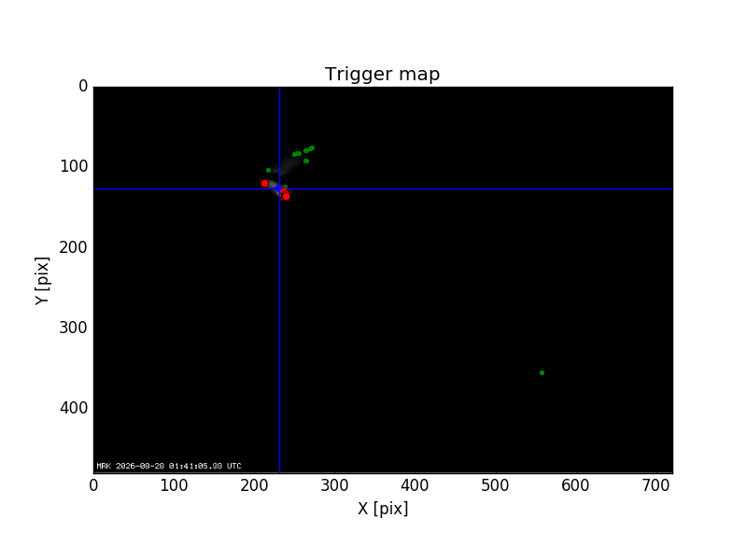Click the MRK UTC timestamp overlay text
The width and height of the screenshot is (747, 560).
pyautogui.click(x=169, y=466)
